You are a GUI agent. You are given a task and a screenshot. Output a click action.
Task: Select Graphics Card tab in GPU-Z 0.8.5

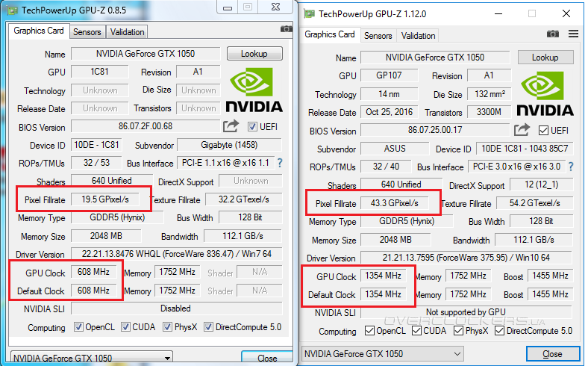(x=39, y=31)
